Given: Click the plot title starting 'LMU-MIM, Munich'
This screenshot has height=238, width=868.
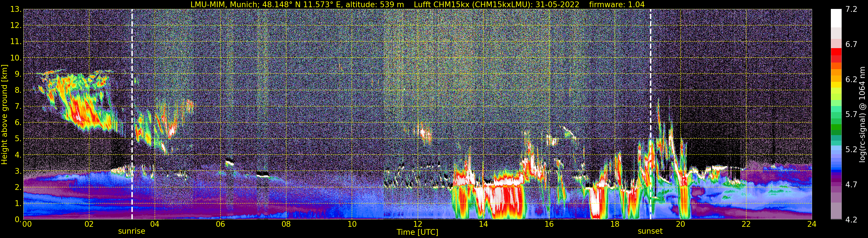Looking at the screenshot, I should click(x=417, y=4).
